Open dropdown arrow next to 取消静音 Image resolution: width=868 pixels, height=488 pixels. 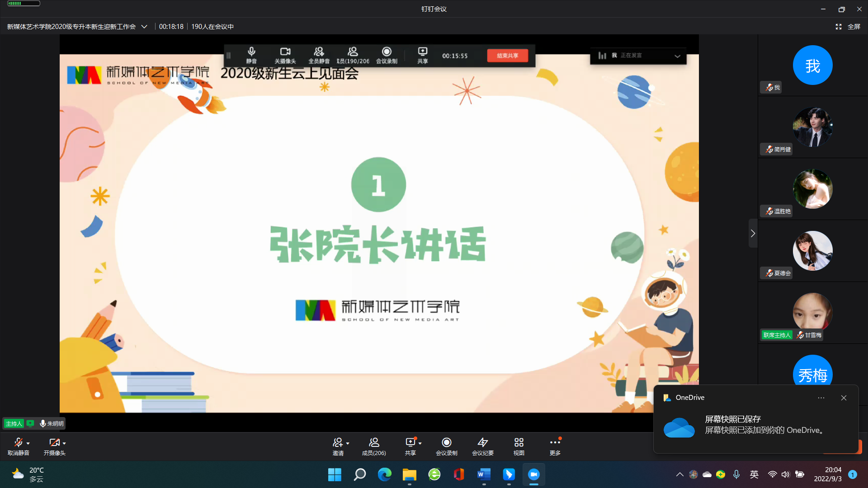(28, 443)
